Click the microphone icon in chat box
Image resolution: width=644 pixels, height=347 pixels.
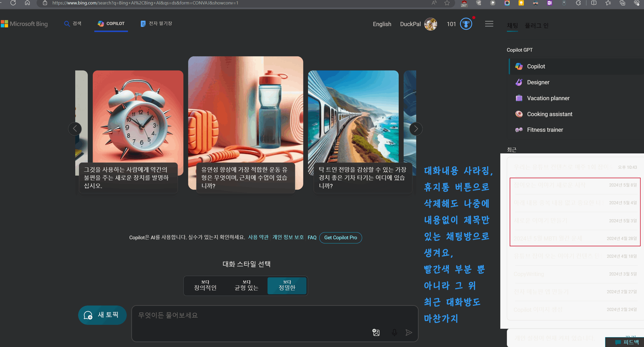[x=394, y=332]
